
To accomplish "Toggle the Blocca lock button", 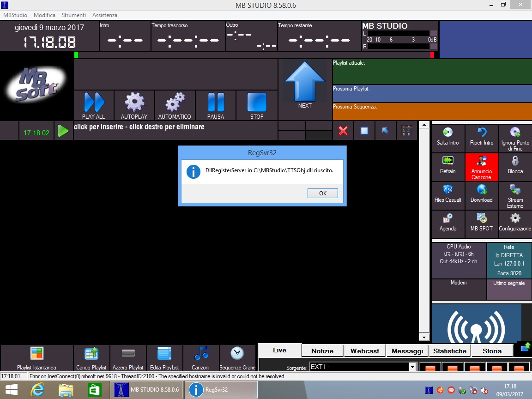I will [x=515, y=167].
